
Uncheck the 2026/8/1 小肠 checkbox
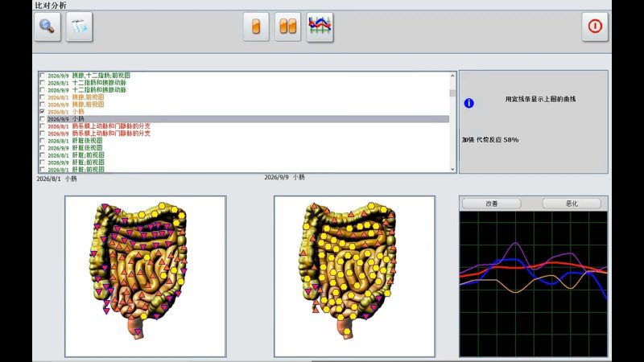[43, 111]
